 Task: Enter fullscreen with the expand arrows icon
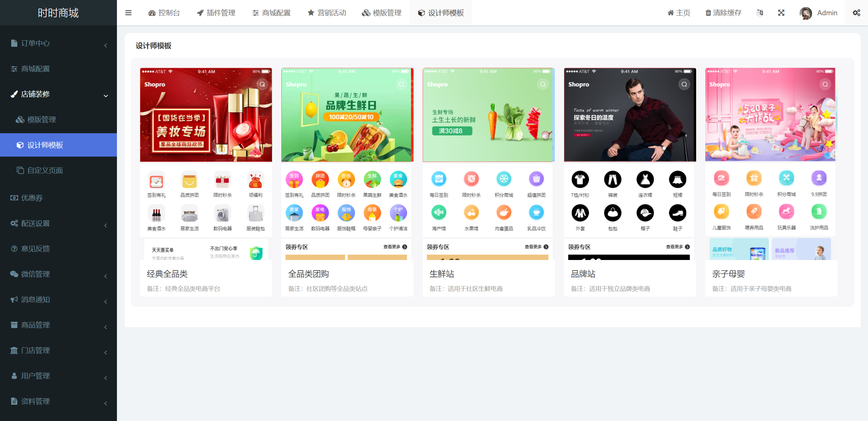[781, 13]
